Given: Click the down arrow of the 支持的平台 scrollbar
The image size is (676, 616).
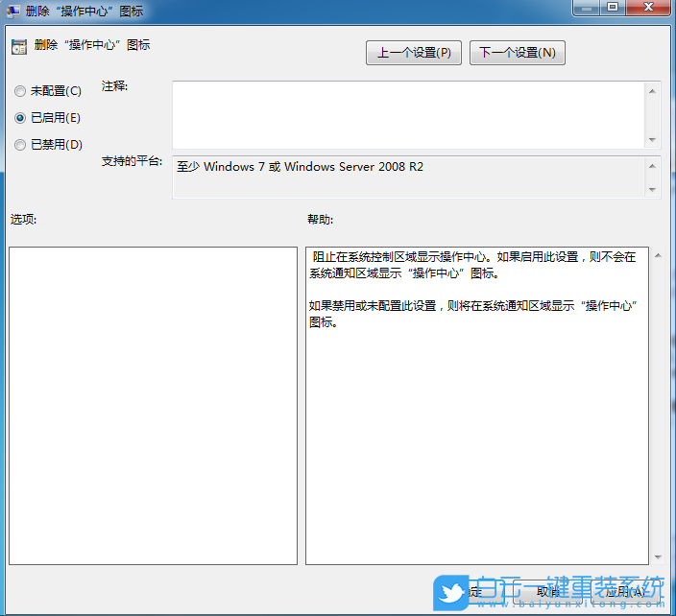Looking at the screenshot, I should 652,190.
